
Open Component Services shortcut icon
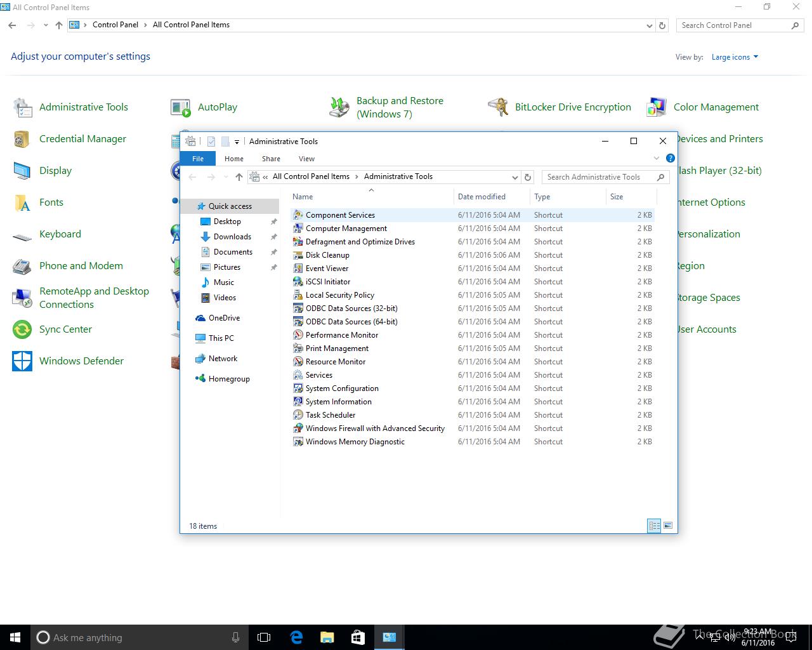click(x=298, y=215)
